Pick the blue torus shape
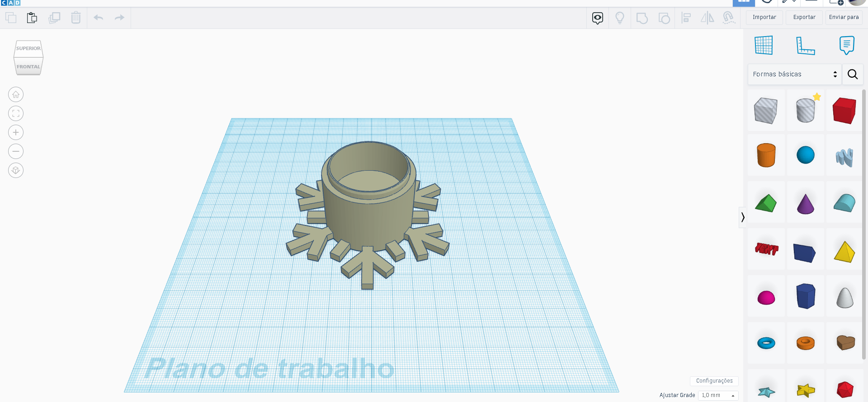This screenshot has width=868, height=402. tap(766, 343)
